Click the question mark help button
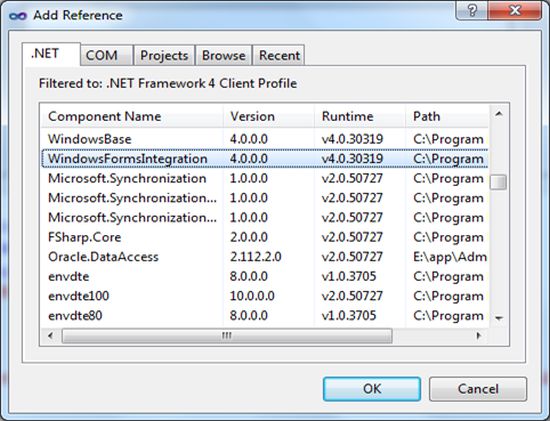550x421 pixels. click(472, 11)
